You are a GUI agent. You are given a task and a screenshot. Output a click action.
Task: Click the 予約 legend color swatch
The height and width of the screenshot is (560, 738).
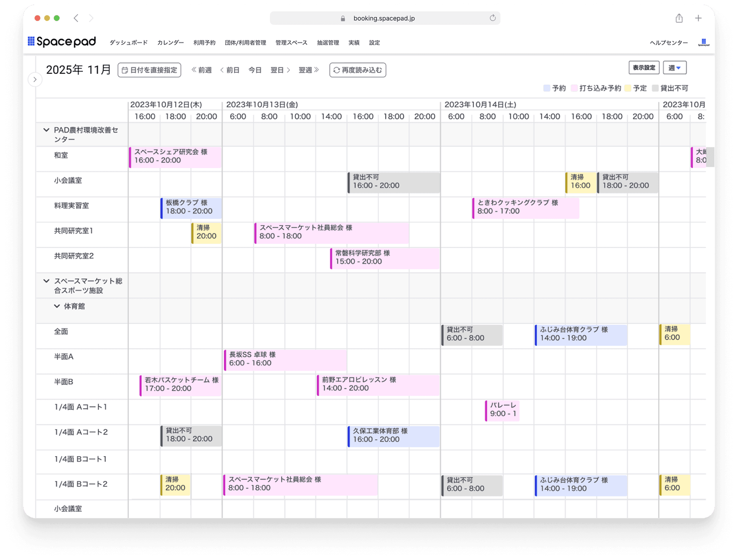click(x=547, y=88)
